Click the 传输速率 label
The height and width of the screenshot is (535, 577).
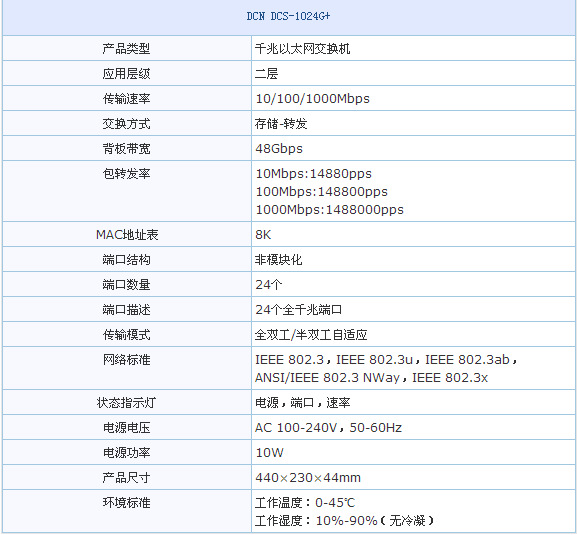[126, 99]
